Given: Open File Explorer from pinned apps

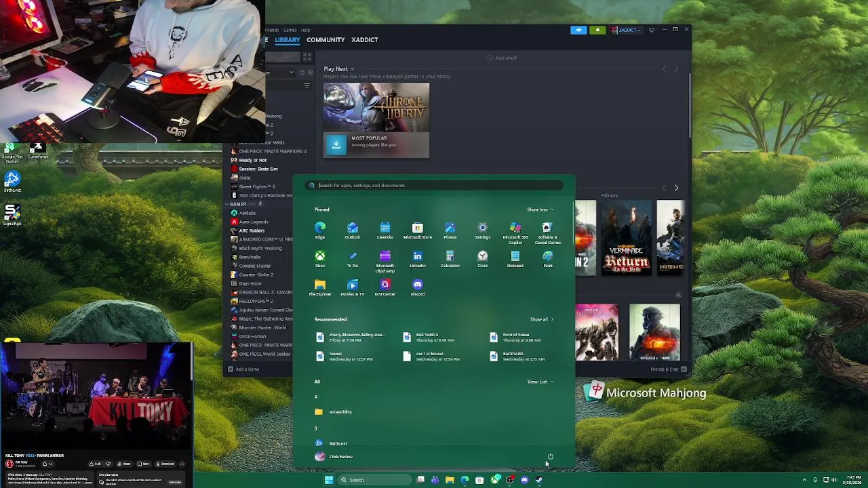Looking at the screenshot, I should point(320,287).
